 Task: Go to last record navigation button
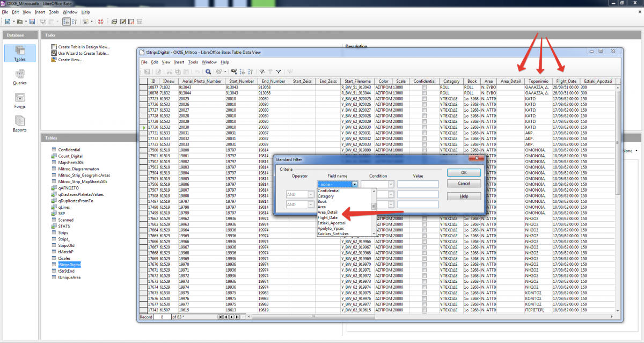point(237,317)
